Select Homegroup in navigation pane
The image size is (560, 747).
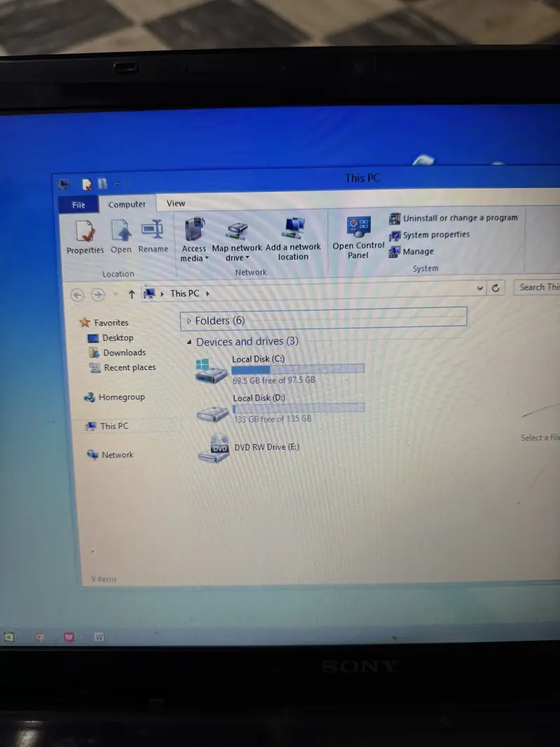(x=114, y=397)
